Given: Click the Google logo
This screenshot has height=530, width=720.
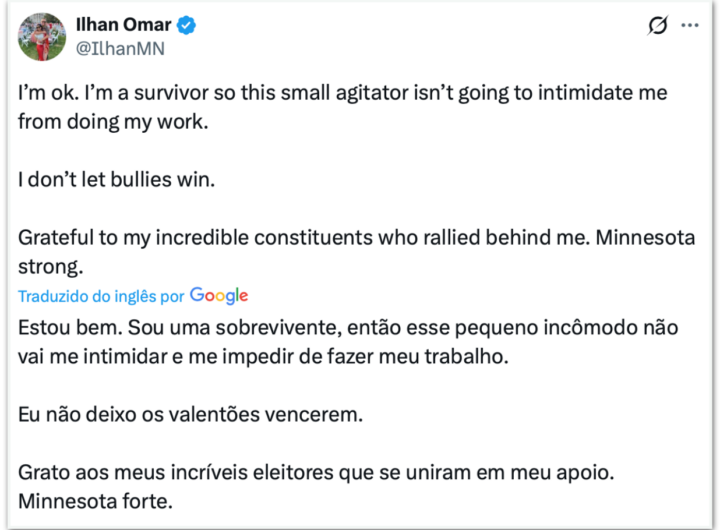Looking at the screenshot, I should click(219, 296).
